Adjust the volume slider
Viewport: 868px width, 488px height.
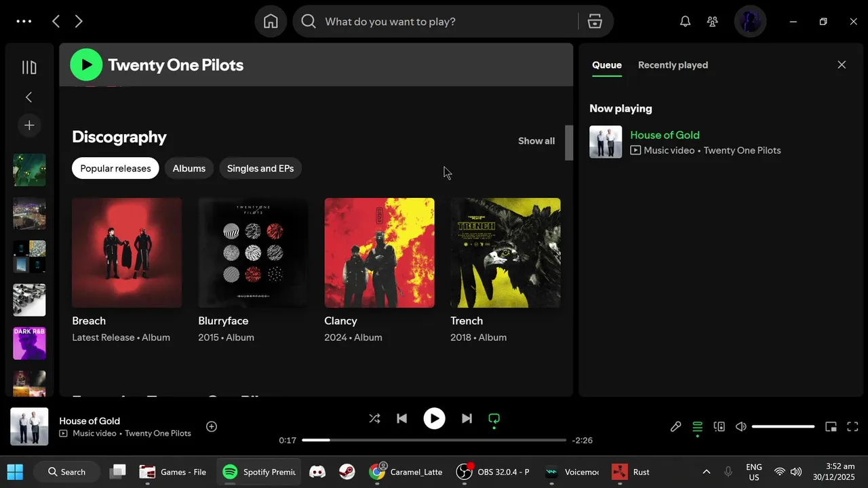[783, 426]
